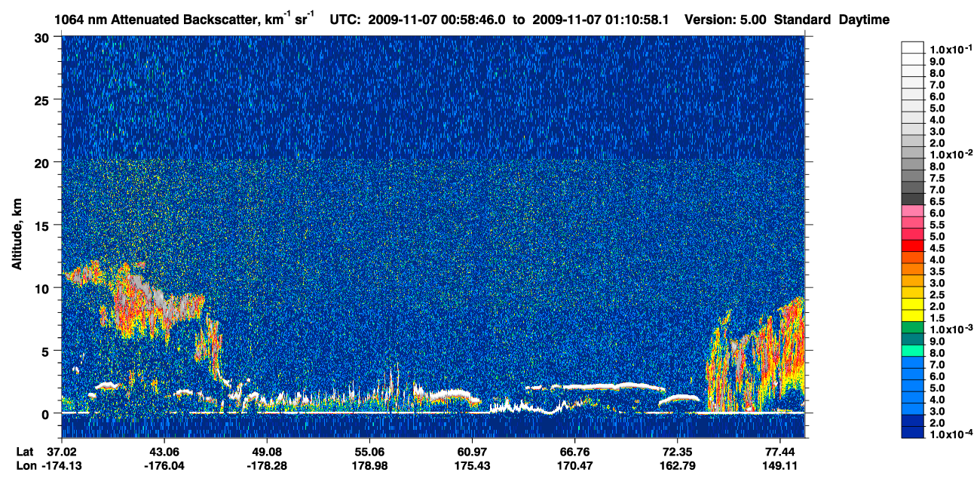The height and width of the screenshot is (503, 980).
Task: Click start time "2009-11-07 00:58:46.0"
Action: [437, 20]
